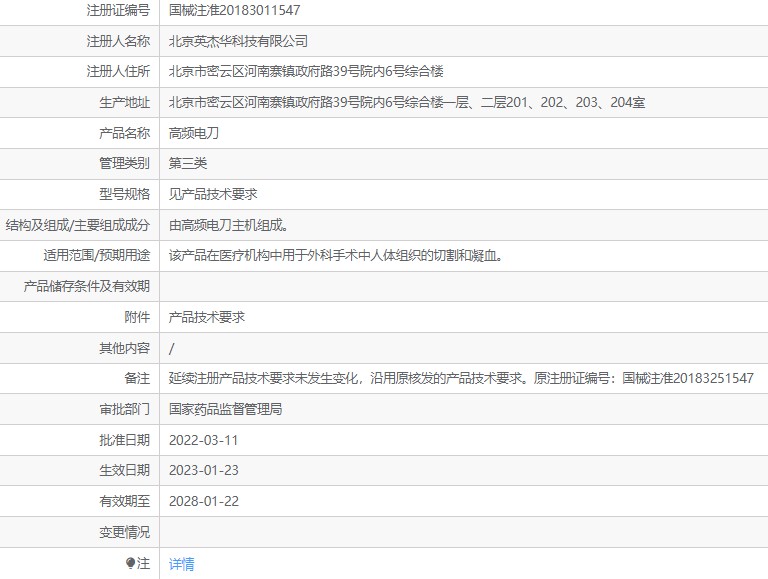Click registrant name 北京英杰华科技有限公司

(x=238, y=41)
